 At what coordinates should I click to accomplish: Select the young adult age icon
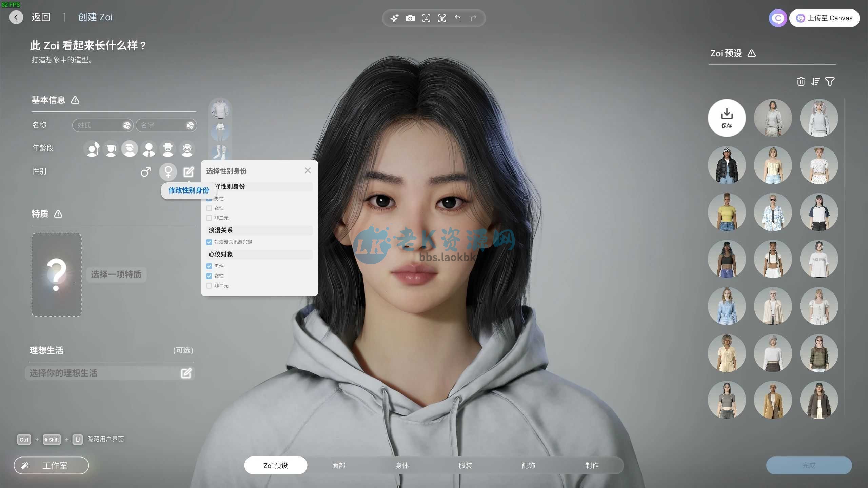(x=130, y=149)
